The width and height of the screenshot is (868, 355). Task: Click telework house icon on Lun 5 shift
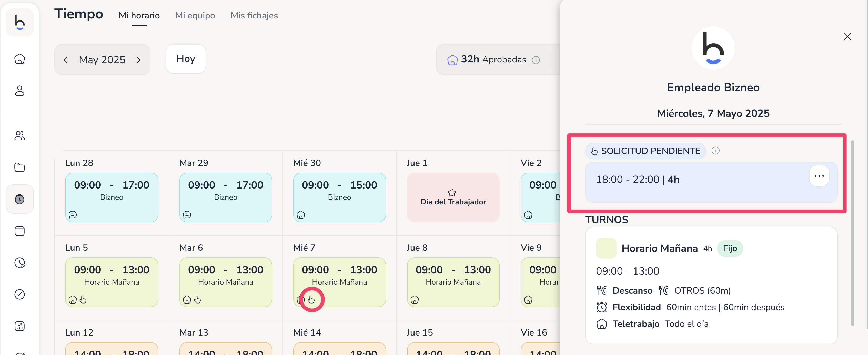(x=73, y=299)
